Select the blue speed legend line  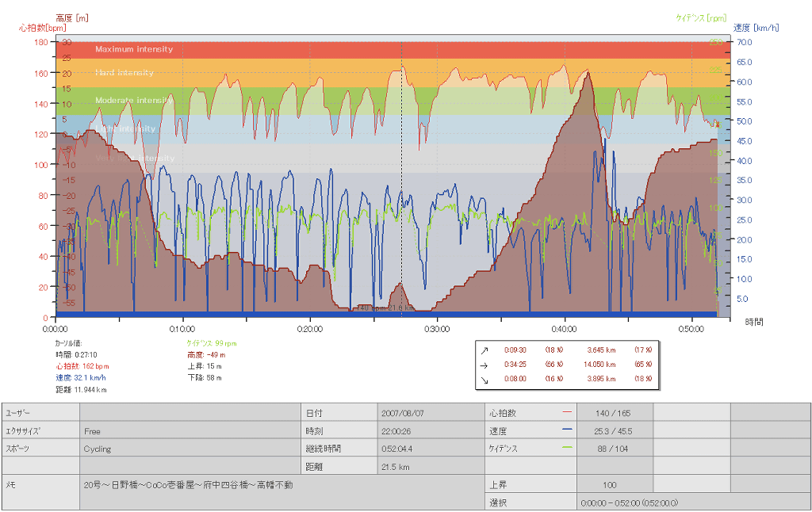click(x=566, y=430)
